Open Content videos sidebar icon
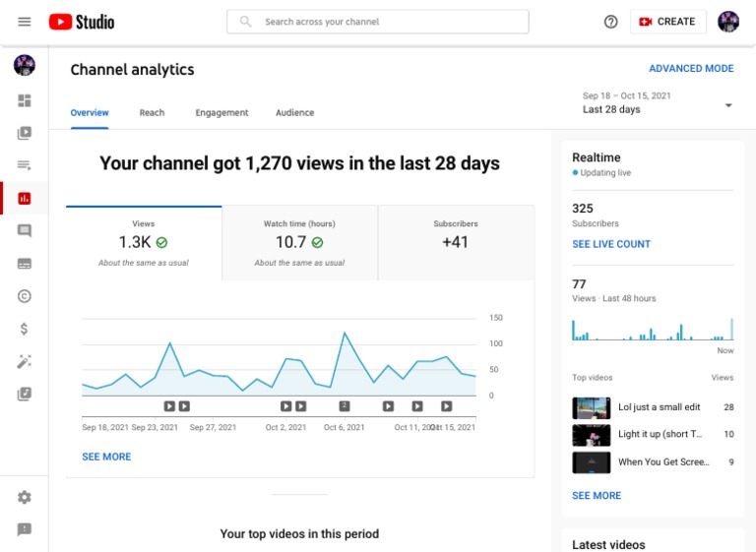756x552 pixels. coord(24,133)
